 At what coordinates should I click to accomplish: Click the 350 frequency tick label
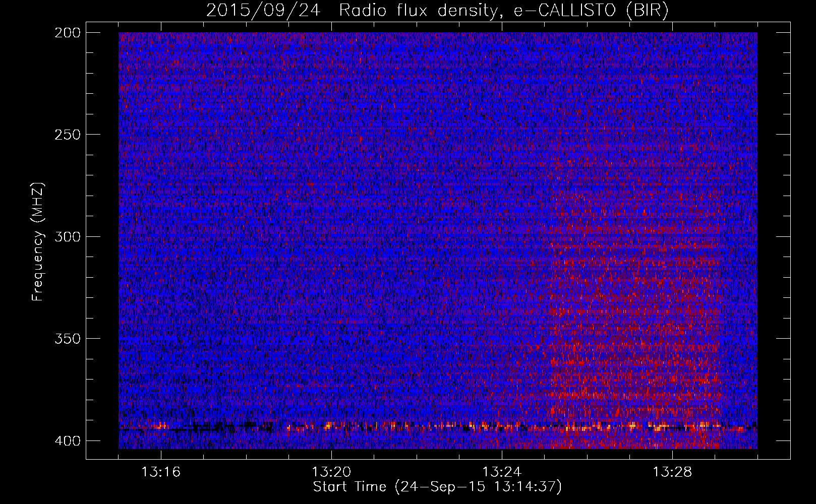67,338
